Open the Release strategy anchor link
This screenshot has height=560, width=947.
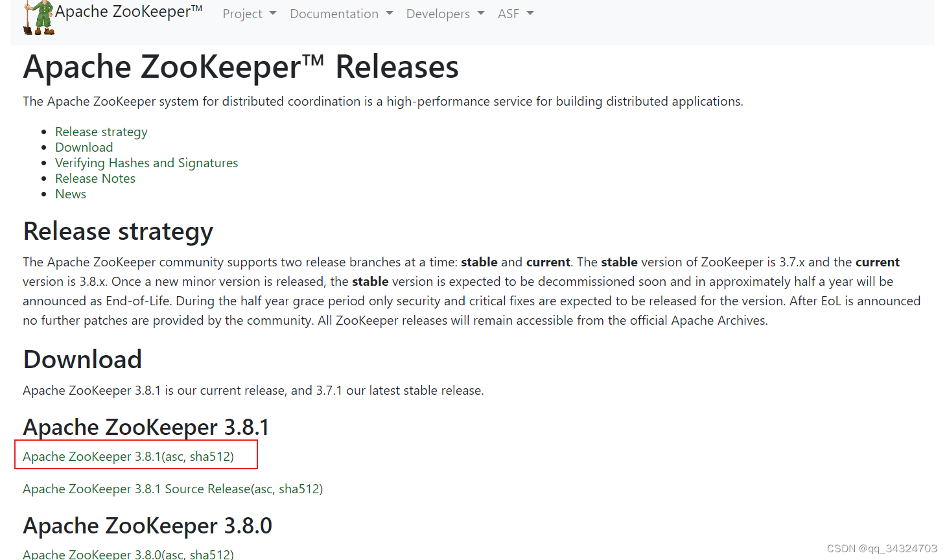[100, 132]
